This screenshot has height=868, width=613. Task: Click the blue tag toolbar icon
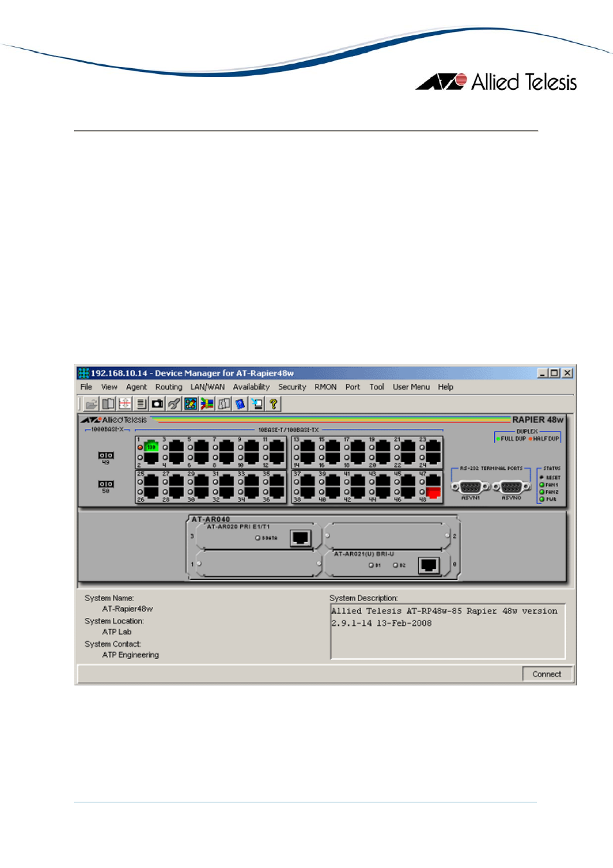[x=240, y=404]
